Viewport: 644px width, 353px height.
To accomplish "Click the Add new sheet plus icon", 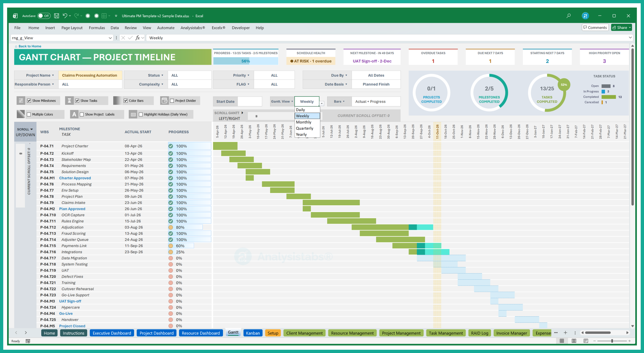I will 565,333.
